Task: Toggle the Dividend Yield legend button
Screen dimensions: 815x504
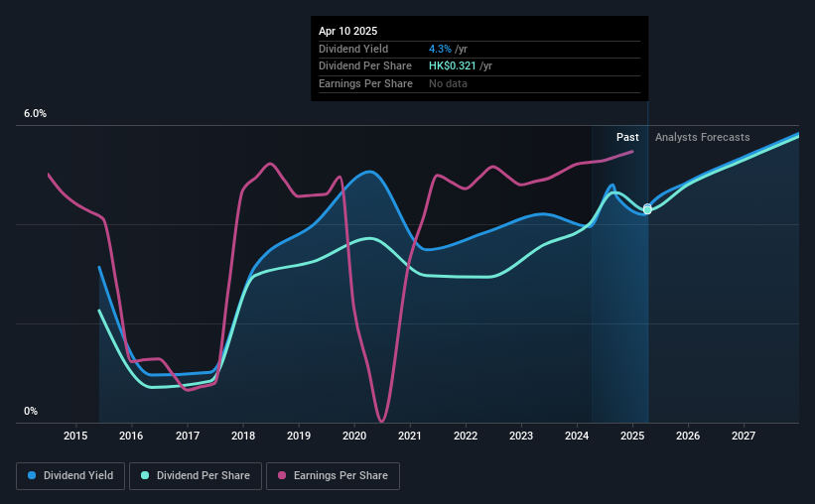Action: pyautogui.click(x=70, y=476)
